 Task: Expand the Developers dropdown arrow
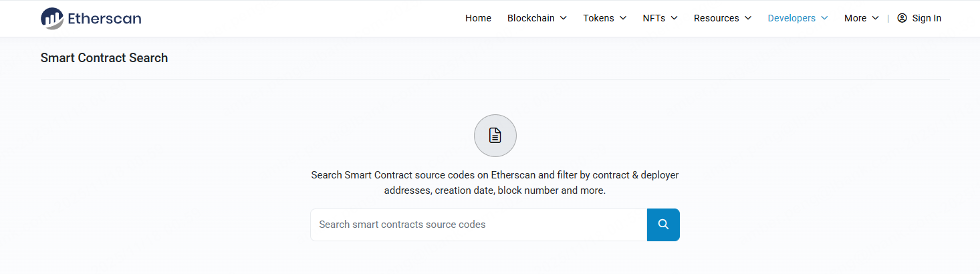[x=824, y=18]
